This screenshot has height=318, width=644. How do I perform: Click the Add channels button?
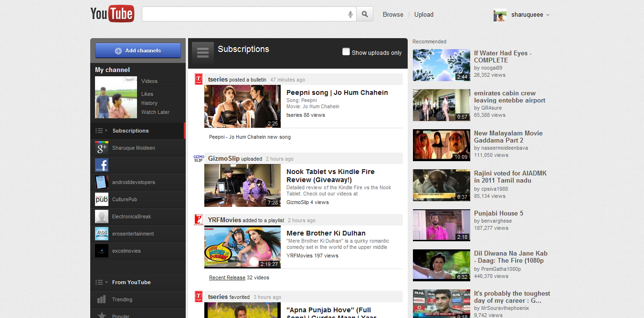(x=138, y=51)
